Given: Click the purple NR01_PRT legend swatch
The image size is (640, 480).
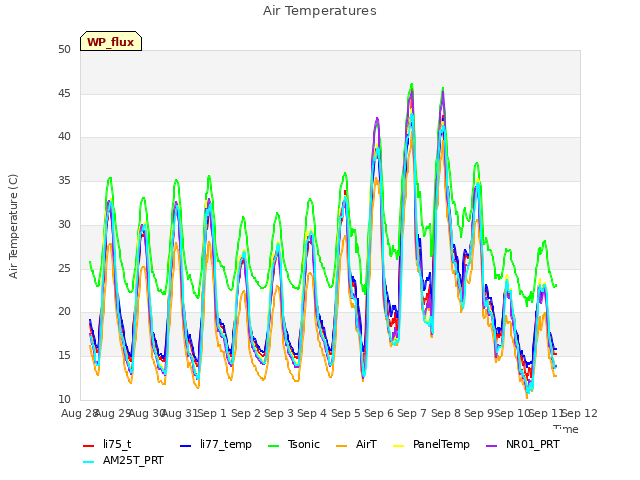Looking at the screenshot, I should coord(492,445).
